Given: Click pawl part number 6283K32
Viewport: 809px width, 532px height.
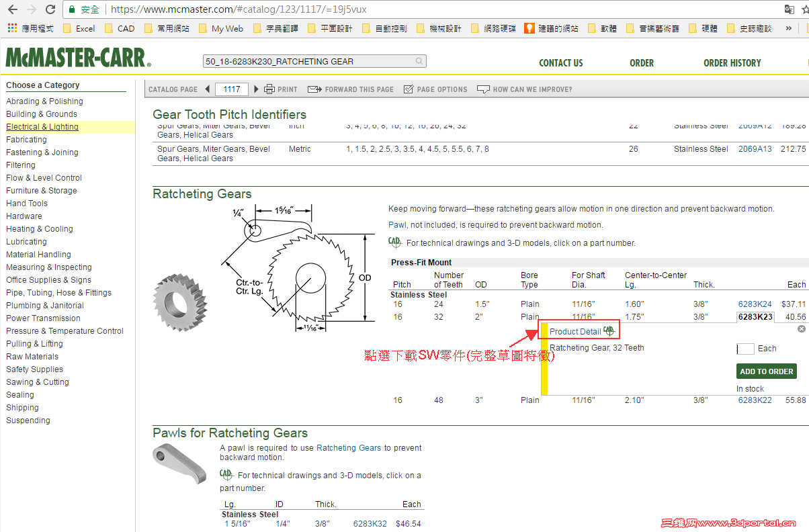Looking at the screenshot, I should coord(370,524).
